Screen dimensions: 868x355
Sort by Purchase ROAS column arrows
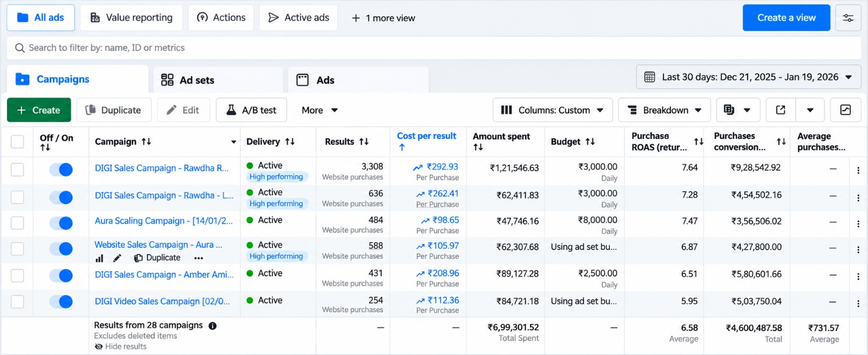pyautogui.click(x=699, y=142)
